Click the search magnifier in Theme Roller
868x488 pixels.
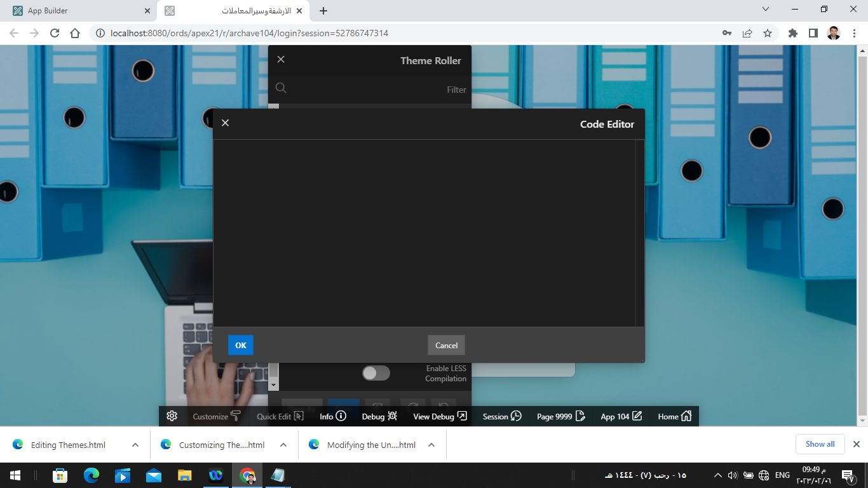[281, 88]
